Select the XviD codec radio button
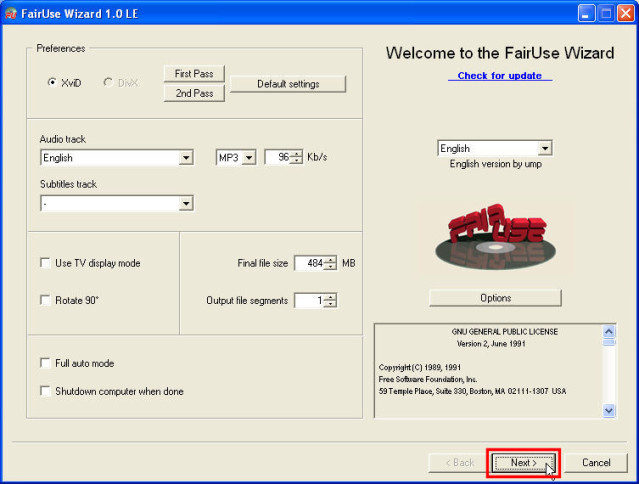 click(52, 83)
